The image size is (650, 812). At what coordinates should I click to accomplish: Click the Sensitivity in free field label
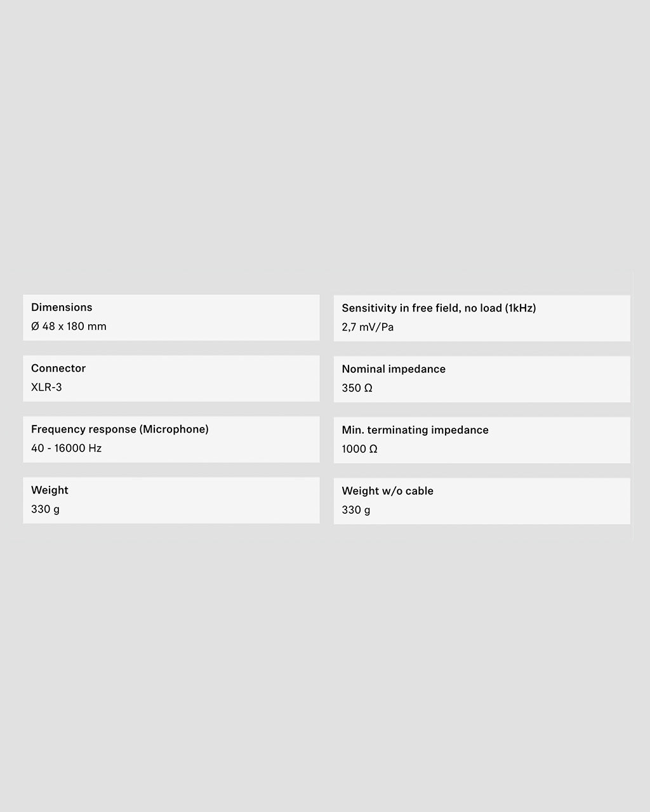coord(421,308)
